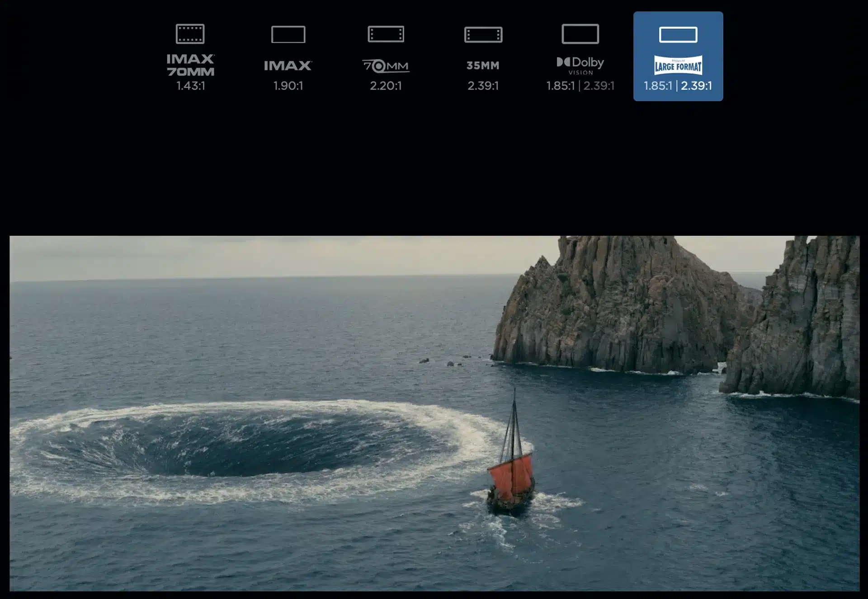Select the 70MM 2.20:1 format
This screenshot has height=599, width=868.
[386, 57]
